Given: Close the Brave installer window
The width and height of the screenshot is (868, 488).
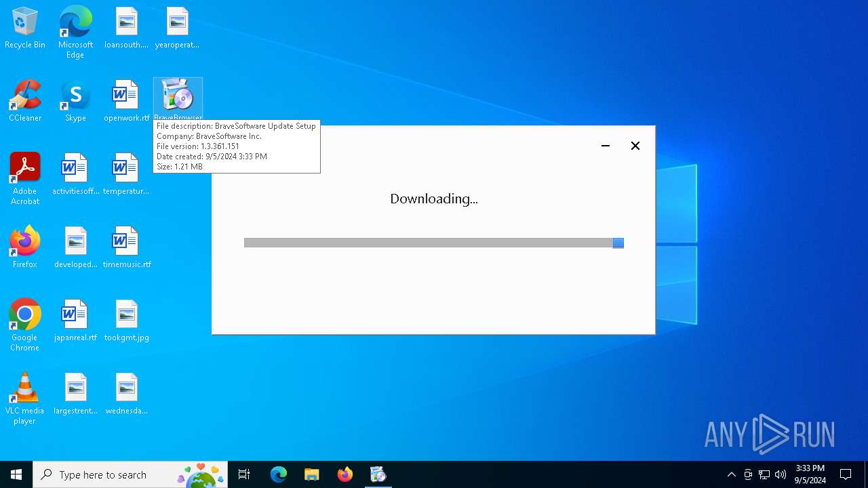Looking at the screenshot, I should tap(635, 146).
